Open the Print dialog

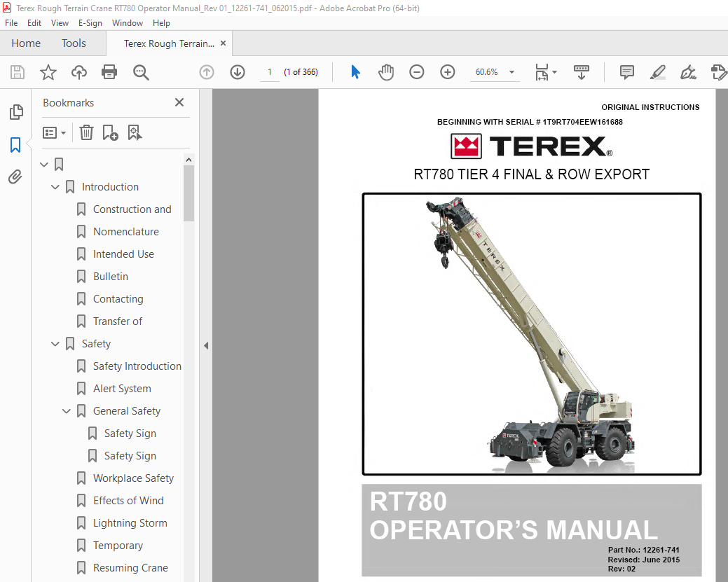click(109, 72)
